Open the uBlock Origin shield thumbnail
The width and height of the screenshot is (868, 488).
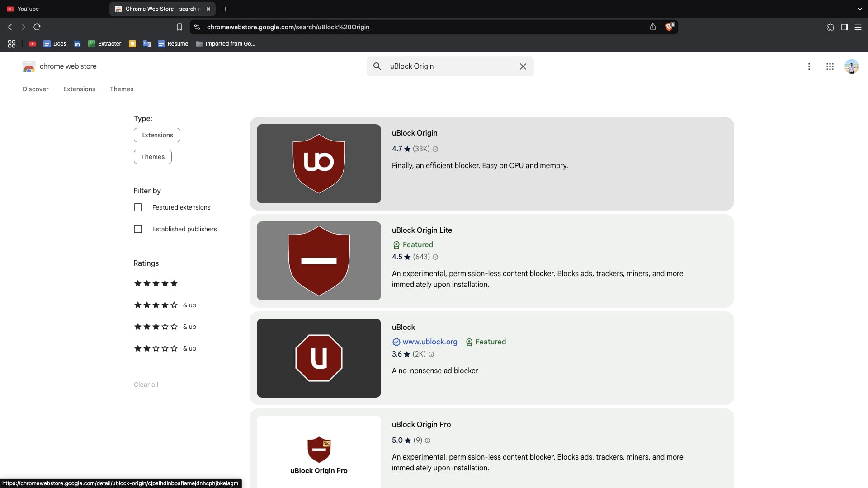319,164
